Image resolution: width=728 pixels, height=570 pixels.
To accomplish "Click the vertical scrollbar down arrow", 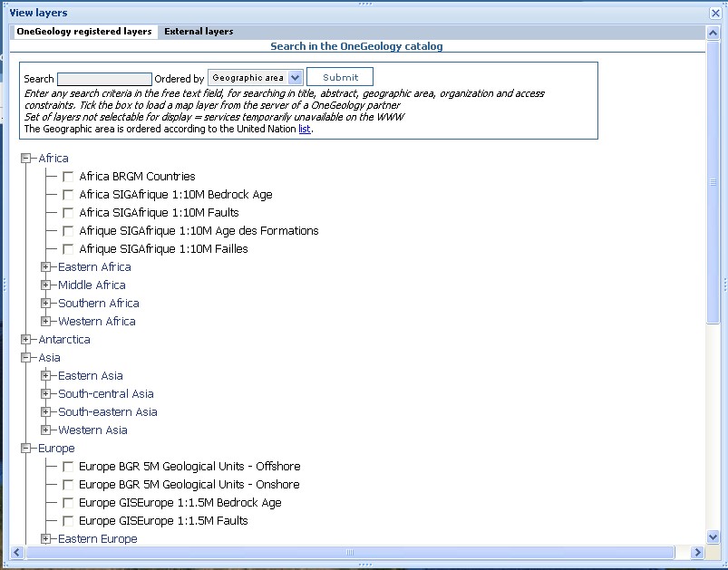I will [x=713, y=537].
